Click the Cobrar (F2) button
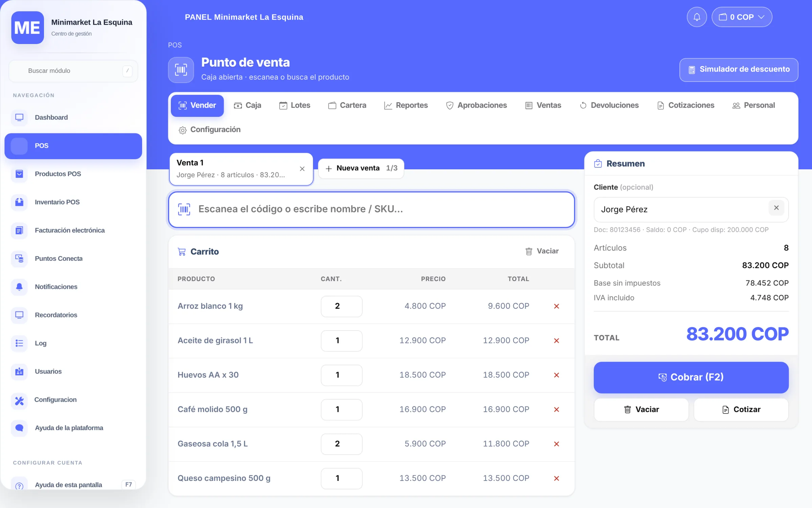 click(691, 377)
